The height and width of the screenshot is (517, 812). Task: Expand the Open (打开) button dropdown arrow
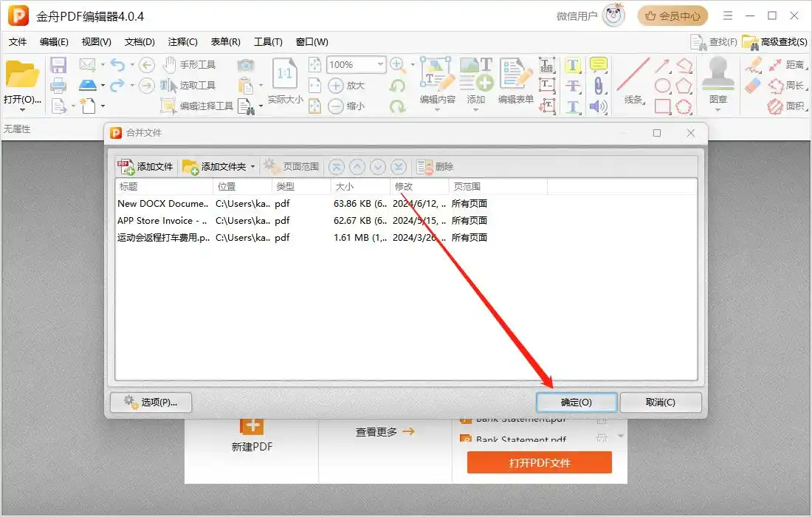(x=22, y=110)
